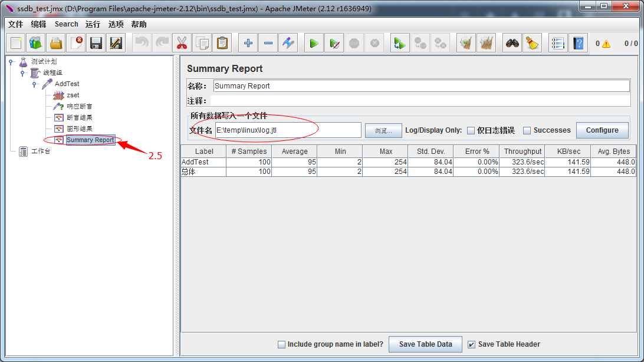Click the Copy icon in toolbar
Screen dimensions: 644x362
(x=202, y=43)
